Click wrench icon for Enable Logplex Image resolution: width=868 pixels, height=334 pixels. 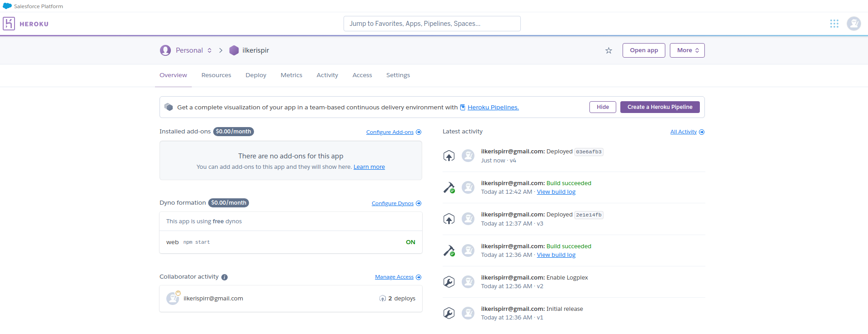pos(449,282)
